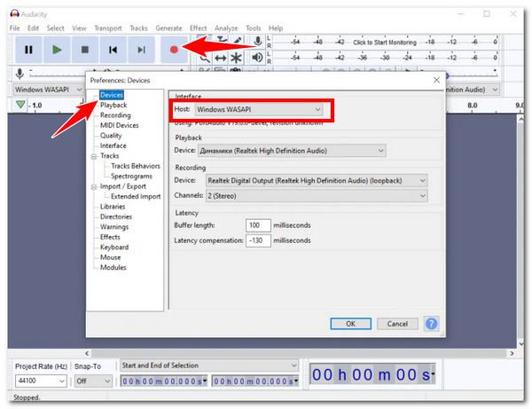Collapse the Tracks tree node
The image size is (532, 409).
[94, 156]
